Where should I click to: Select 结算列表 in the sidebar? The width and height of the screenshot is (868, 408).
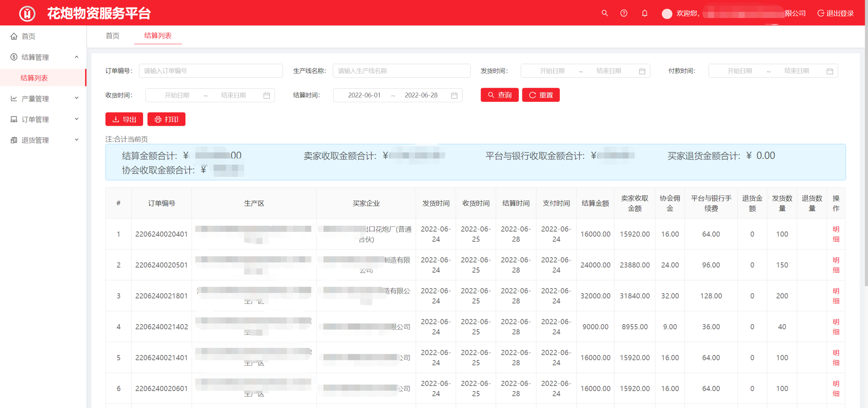[x=43, y=78]
